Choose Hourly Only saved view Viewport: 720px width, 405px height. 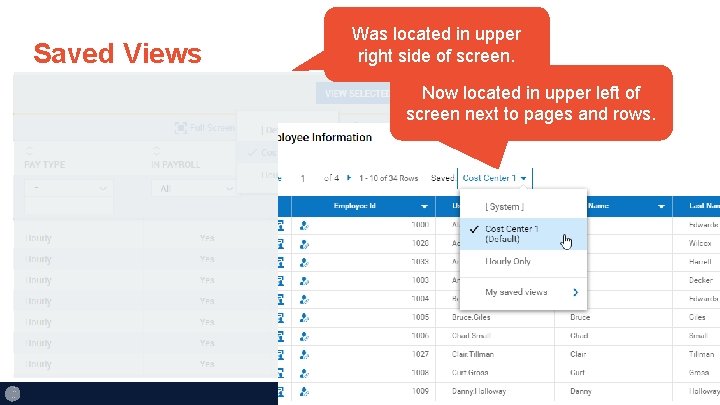[x=507, y=261]
